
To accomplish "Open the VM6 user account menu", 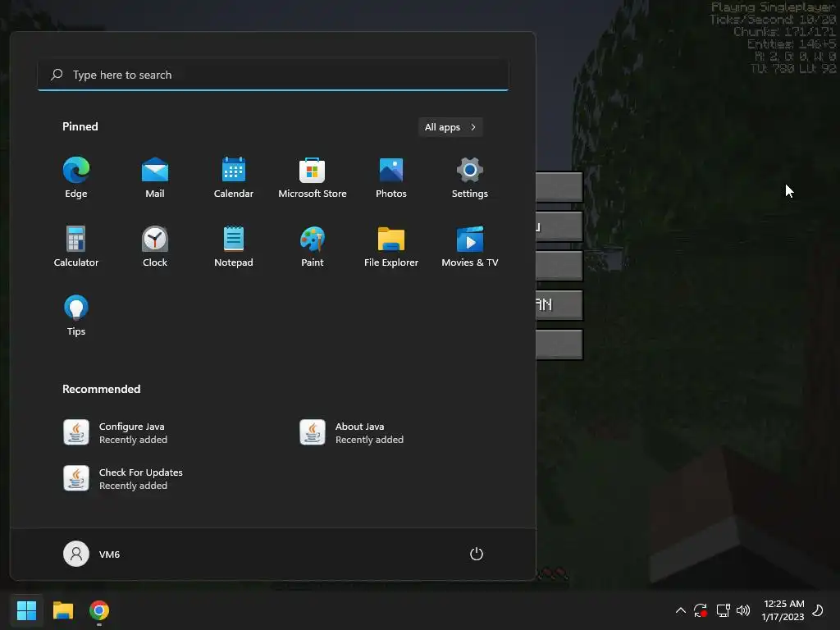I will point(92,554).
